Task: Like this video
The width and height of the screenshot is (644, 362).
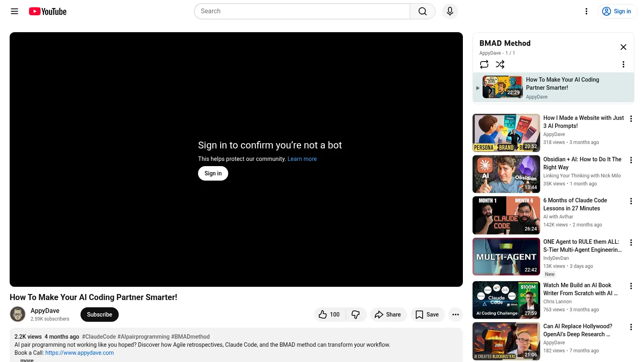Action: [x=329, y=315]
